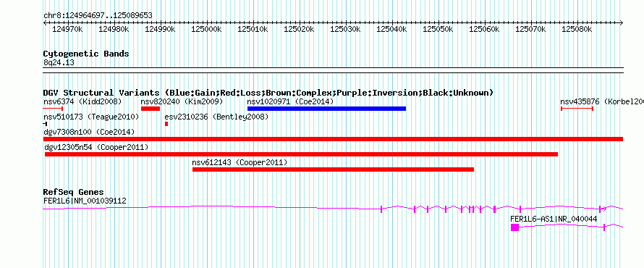Viewport: 644px width, 268px height.
Task: Click the dgv12305n54 (Cooper2011) label
Action: pos(96,147)
